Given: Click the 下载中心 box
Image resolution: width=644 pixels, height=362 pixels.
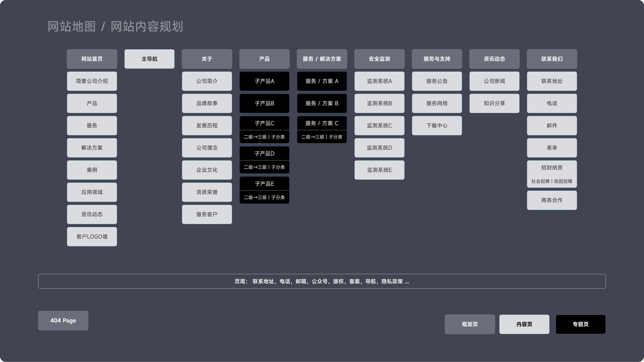Looking at the screenshot, I should coord(437,126).
